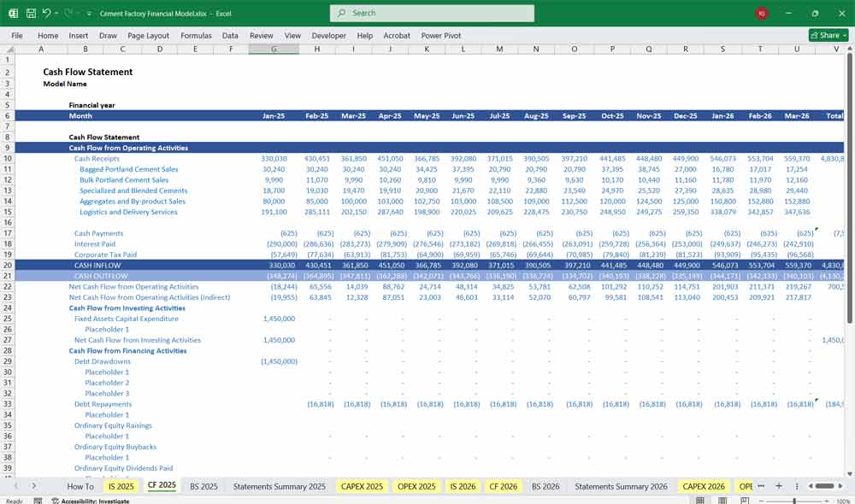Open the CAPEX 2026 sheet tab

703,485
